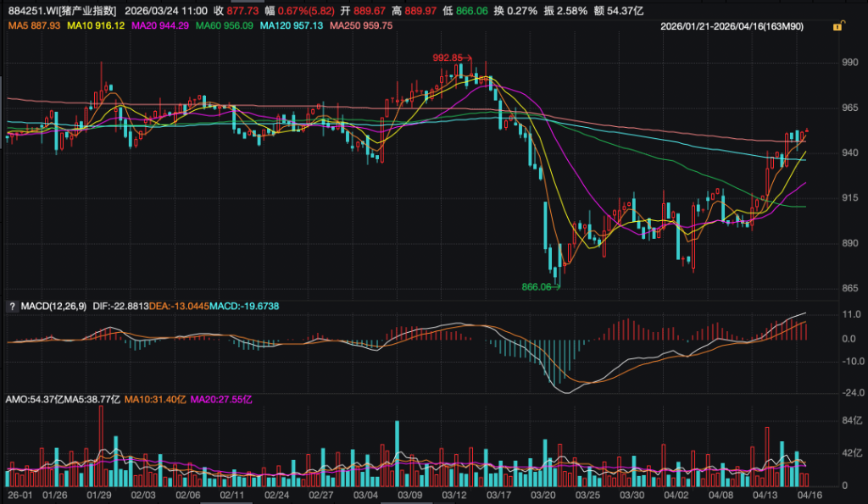The image size is (868, 504).
Task: Click the 03/20 date on time axis
Action: click(542, 494)
